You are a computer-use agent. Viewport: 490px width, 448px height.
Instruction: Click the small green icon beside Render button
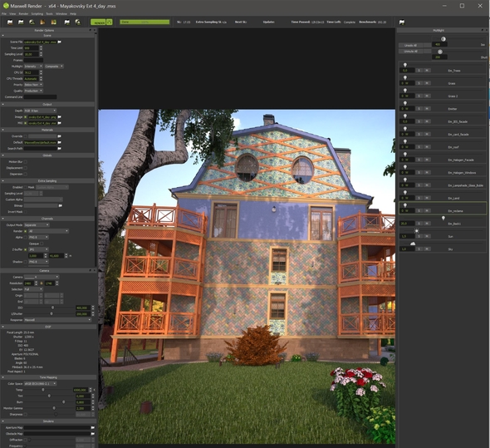110,22
